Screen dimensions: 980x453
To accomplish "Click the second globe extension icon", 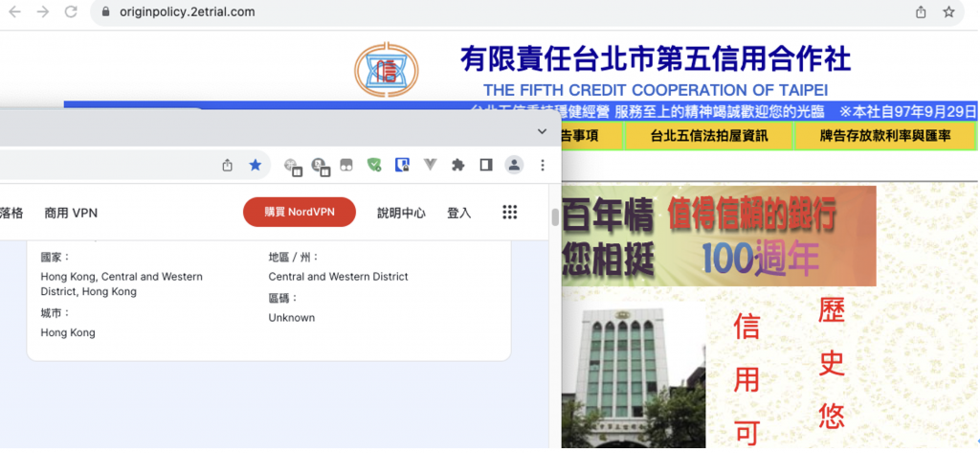I will (x=320, y=167).
